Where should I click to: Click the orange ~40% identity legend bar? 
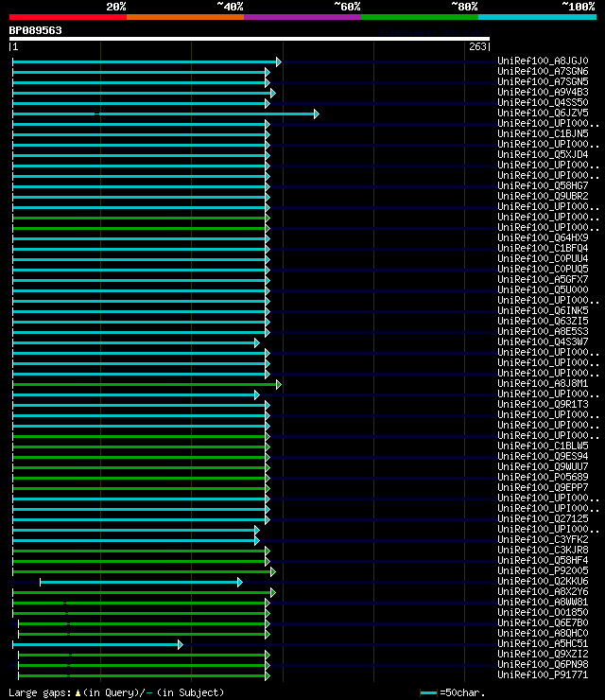[x=185, y=17]
